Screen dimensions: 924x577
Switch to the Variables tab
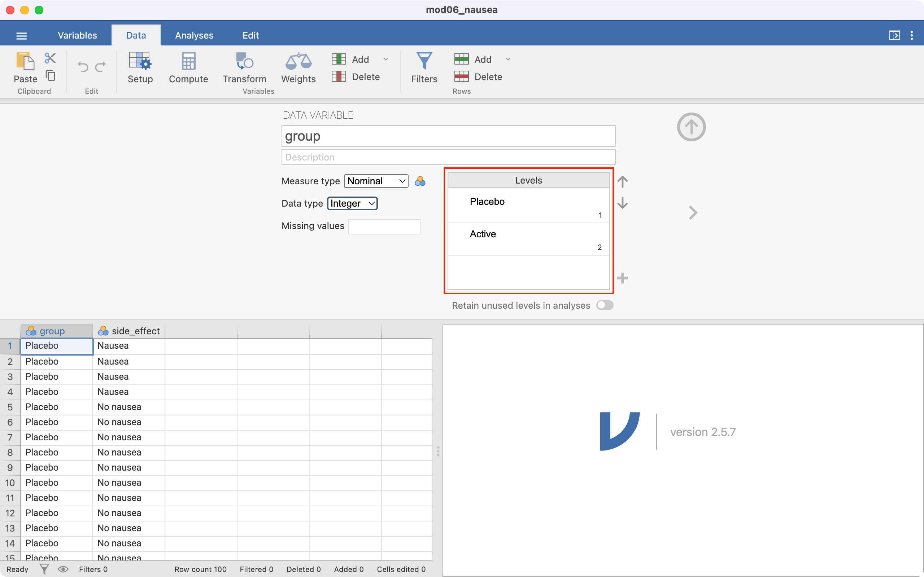77,35
